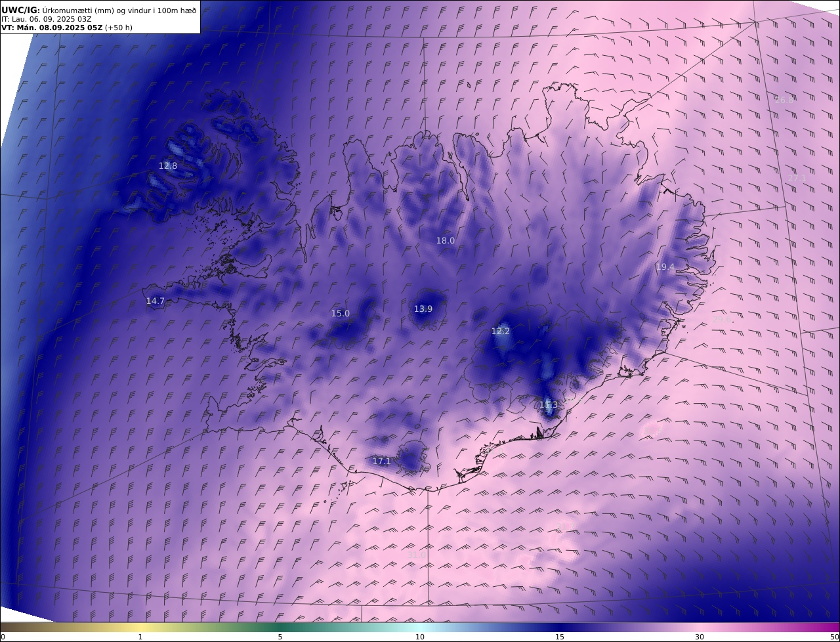The width and height of the screenshot is (840, 642).
Task: Select the 13.9 value on the glacier outline
Action: 423,309
